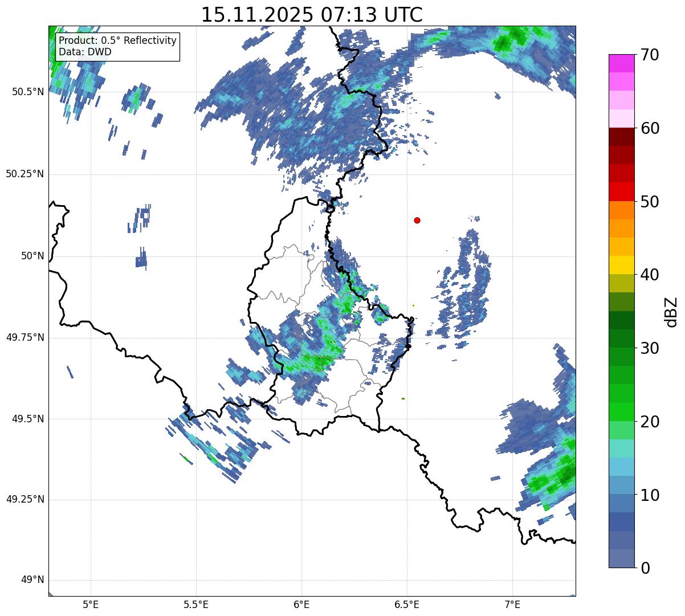Click the dark green colorbar segment near 33
Screen dimensions: 685x616
pyautogui.click(x=621, y=320)
